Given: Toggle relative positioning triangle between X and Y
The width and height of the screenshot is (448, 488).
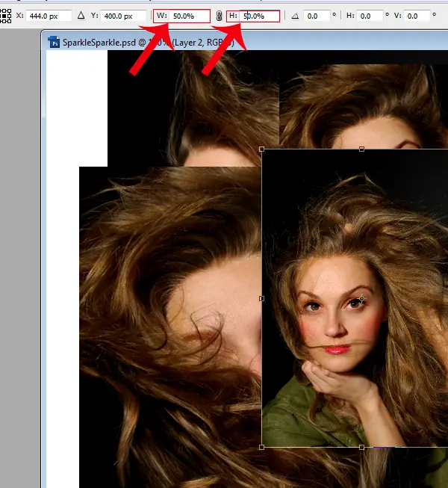Looking at the screenshot, I should [81, 16].
